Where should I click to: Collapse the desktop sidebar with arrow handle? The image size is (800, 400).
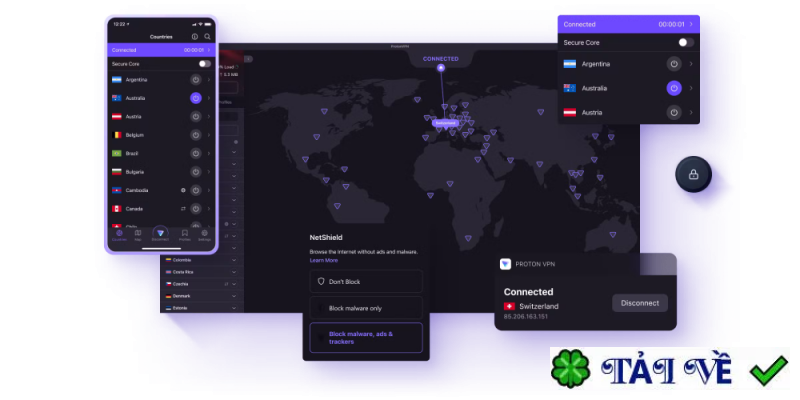pos(248,59)
